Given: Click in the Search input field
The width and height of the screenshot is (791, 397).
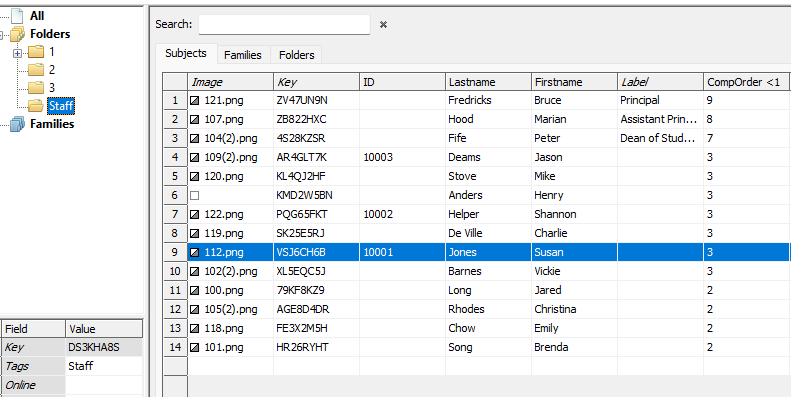Looking at the screenshot, I should point(284,24).
